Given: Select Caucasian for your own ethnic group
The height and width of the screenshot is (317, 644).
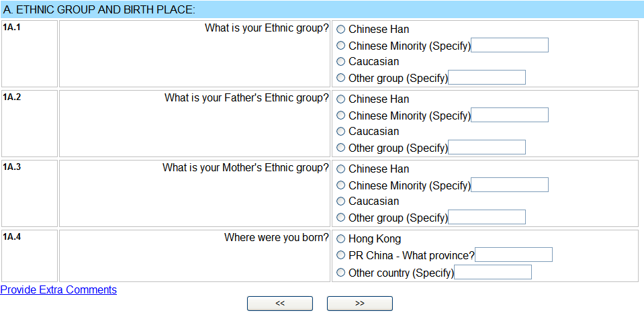Looking at the screenshot, I should coord(341,62).
